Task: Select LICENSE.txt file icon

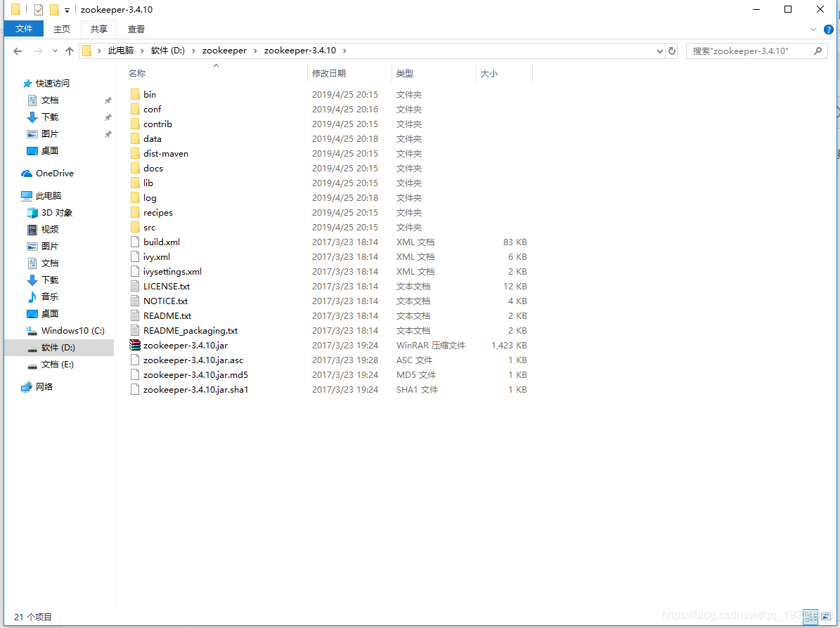Action: click(x=135, y=287)
